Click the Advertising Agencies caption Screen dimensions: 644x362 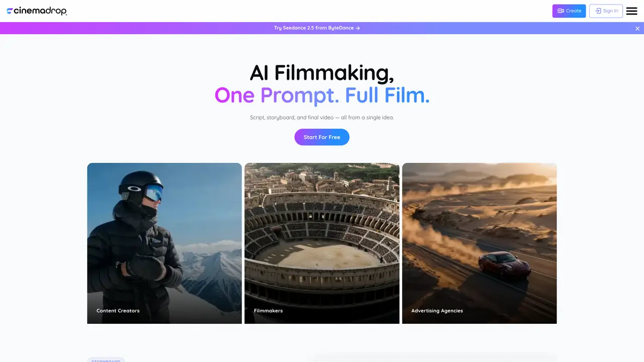tap(437, 311)
